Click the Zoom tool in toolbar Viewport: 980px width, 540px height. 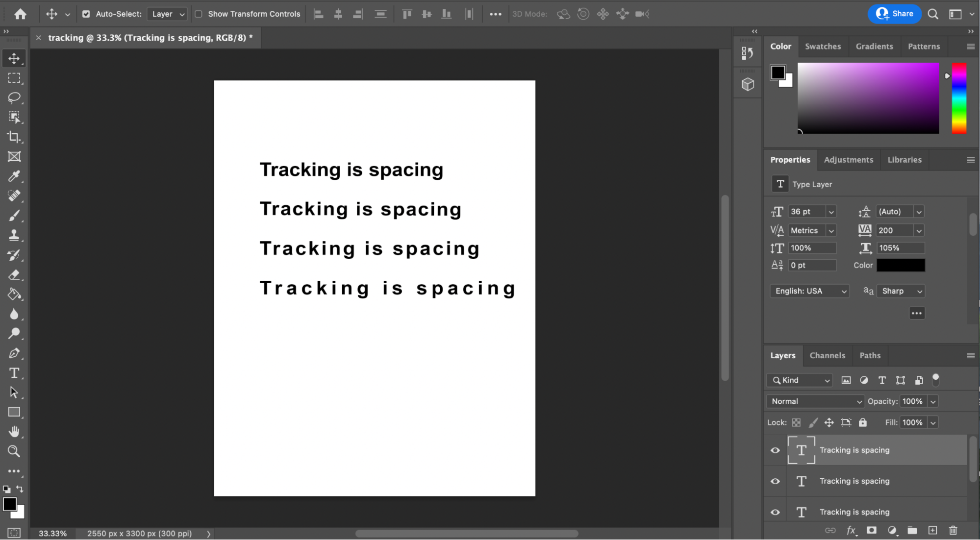[x=14, y=452]
